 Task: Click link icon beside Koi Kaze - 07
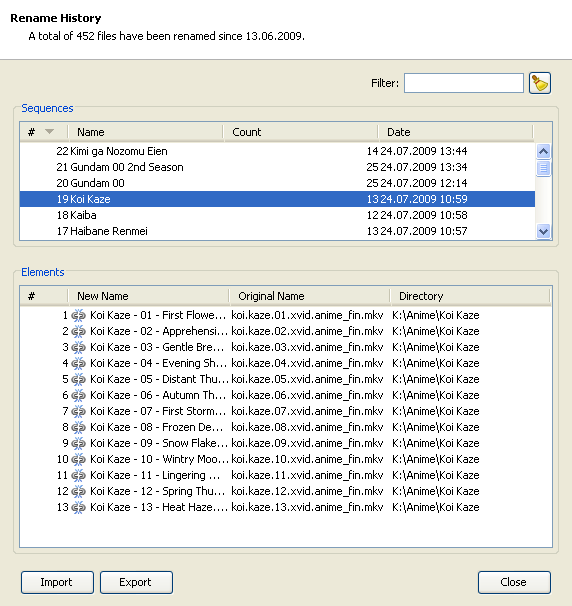pos(78,411)
